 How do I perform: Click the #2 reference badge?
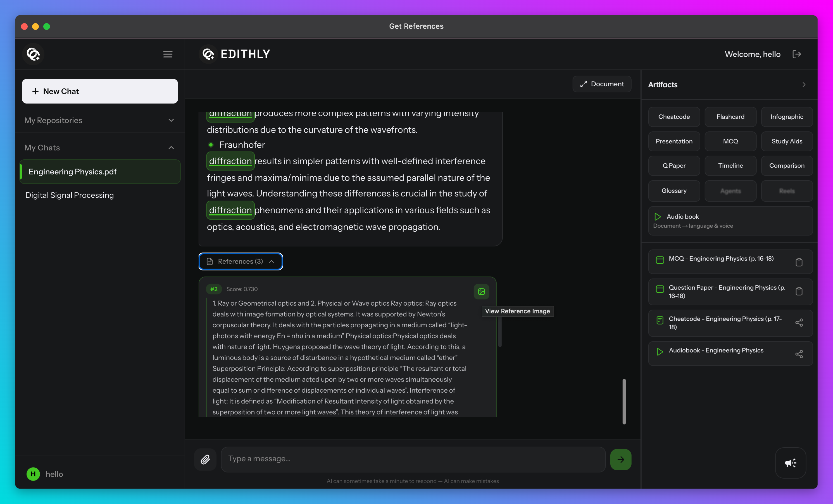214,289
